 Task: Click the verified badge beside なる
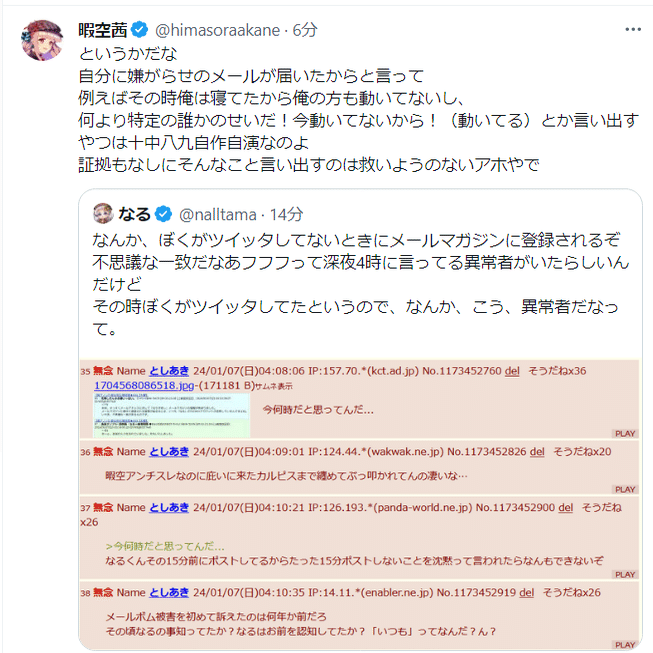coord(163,214)
